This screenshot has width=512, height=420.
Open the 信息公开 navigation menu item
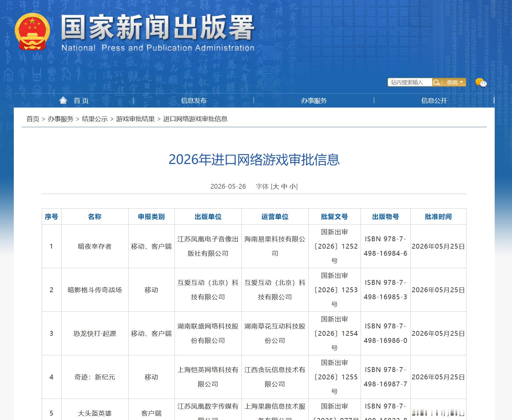pos(434,101)
